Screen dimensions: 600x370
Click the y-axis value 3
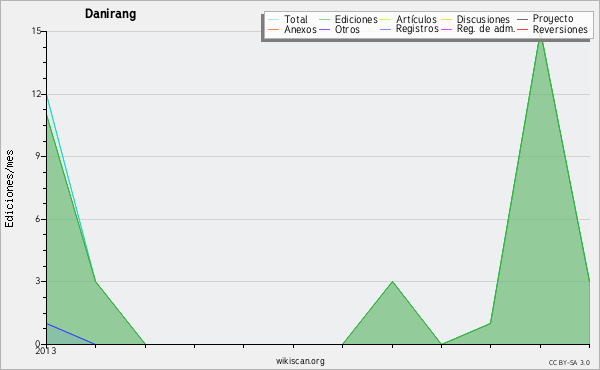coord(38,281)
